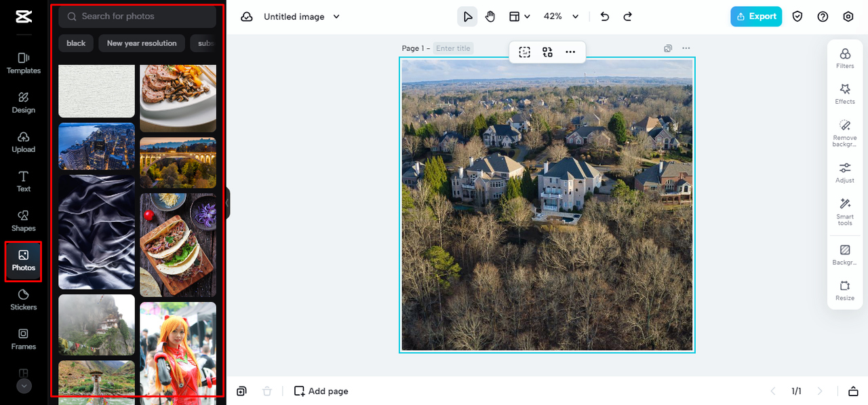
Task: Click the Export button
Action: point(756,17)
